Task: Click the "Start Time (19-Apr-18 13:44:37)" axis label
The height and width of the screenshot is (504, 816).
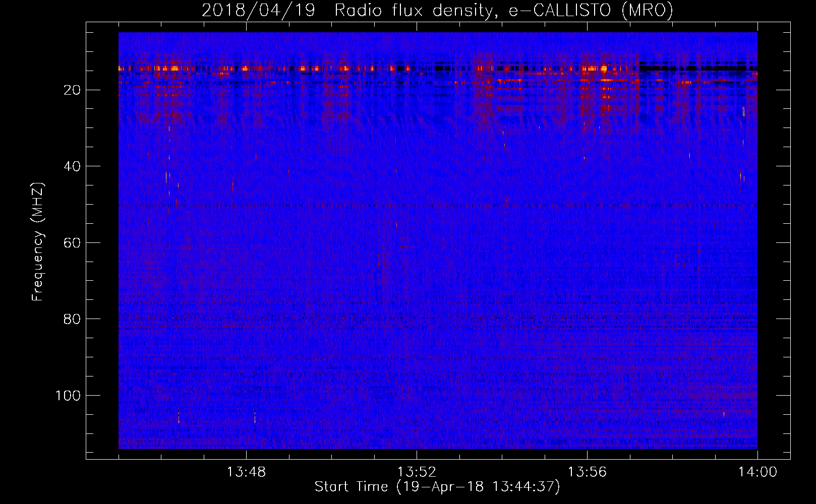Action: click(x=437, y=487)
